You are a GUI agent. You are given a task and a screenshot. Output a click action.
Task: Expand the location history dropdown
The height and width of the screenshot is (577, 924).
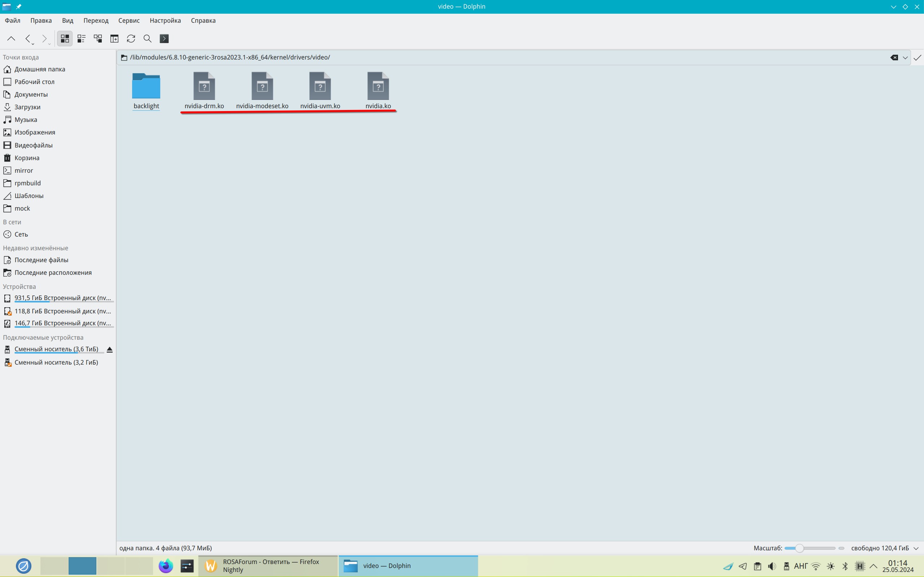point(905,58)
